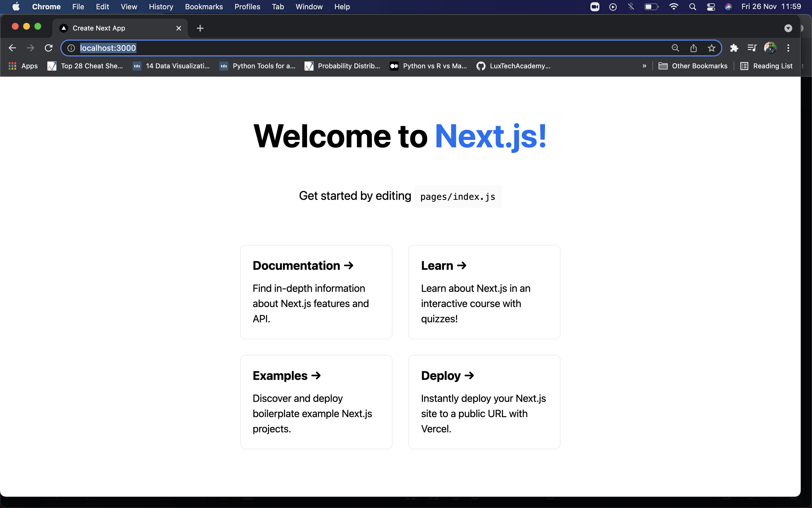Open LuxTechAcademy GitHub bookmark
Image resolution: width=812 pixels, height=508 pixels.
tap(514, 66)
